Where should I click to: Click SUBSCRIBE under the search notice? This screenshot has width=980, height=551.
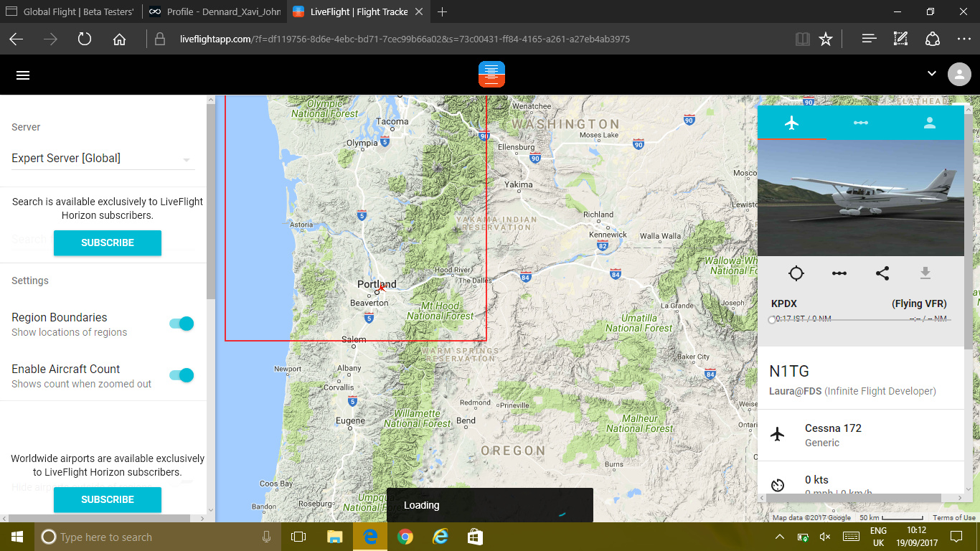(108, 242)
